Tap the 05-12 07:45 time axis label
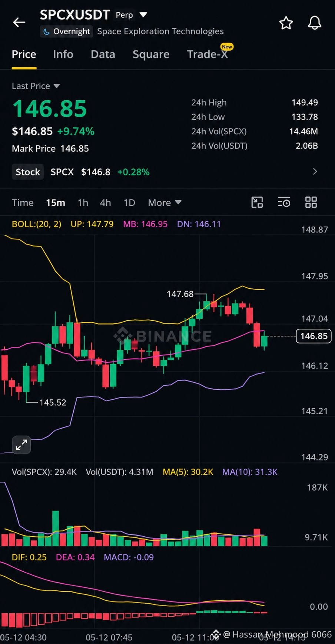335x644 pixels. (x=109, y=637)
